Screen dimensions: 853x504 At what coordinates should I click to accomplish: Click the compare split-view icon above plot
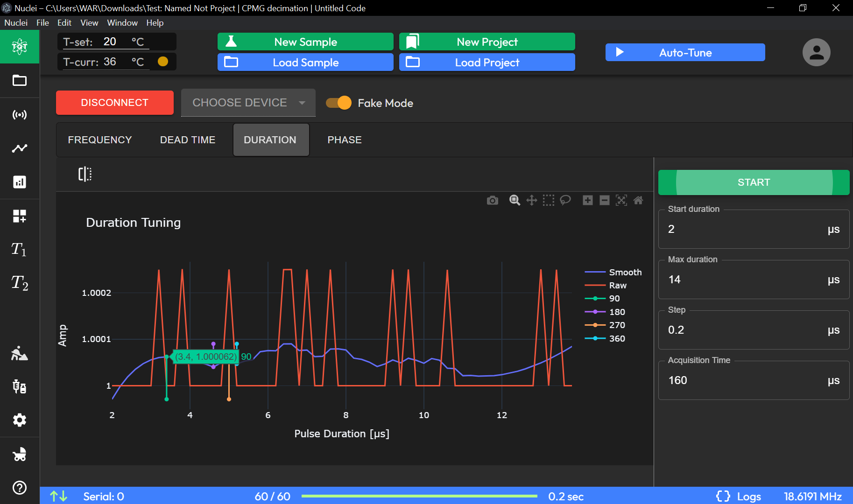coord(85,174)
